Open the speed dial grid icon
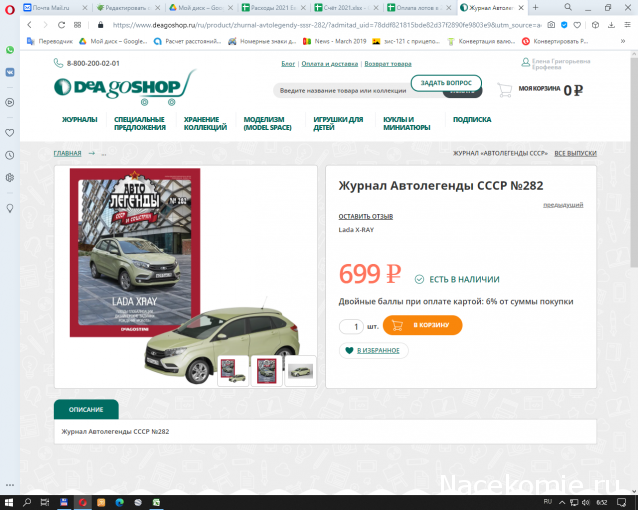This screenshot has width=638, height=510. [x=77, y=25]
